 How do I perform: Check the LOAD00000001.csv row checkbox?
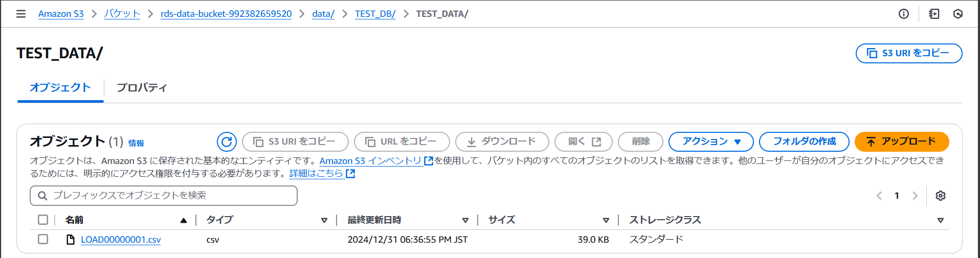point(43,239)
